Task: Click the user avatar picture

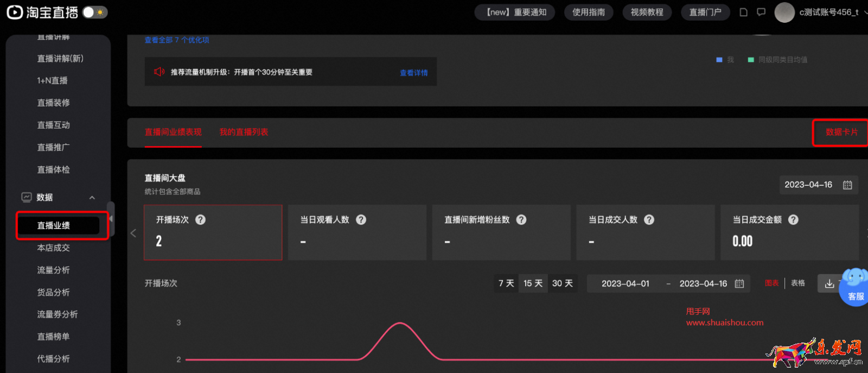Action: pos(784,12)
